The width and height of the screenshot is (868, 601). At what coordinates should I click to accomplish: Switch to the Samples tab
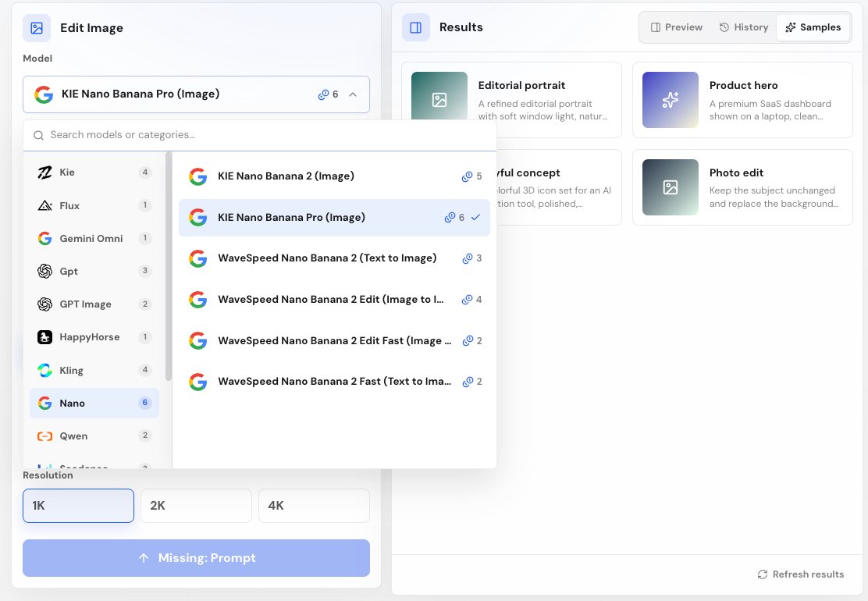tap(813, 27)
